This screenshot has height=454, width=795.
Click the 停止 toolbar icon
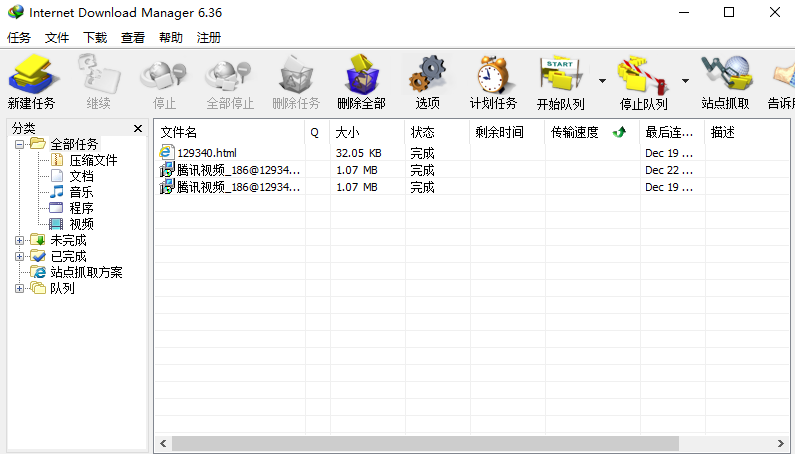coord(164,76)
